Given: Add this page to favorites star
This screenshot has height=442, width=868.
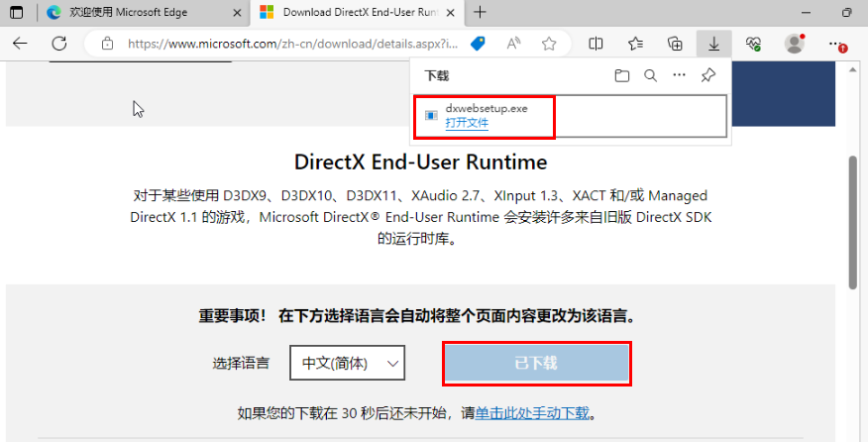Looking at the screenshot, I should (549, 44).
